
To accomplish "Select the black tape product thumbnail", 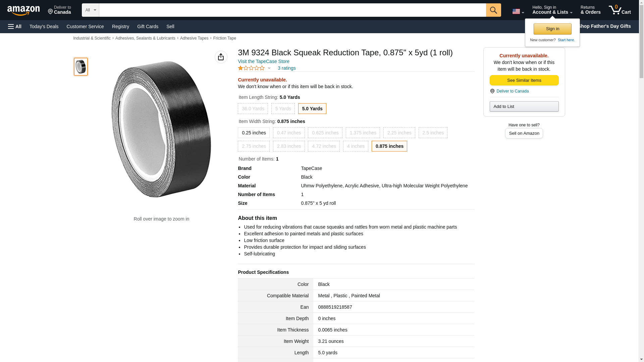I will click(x=81, y=66).
